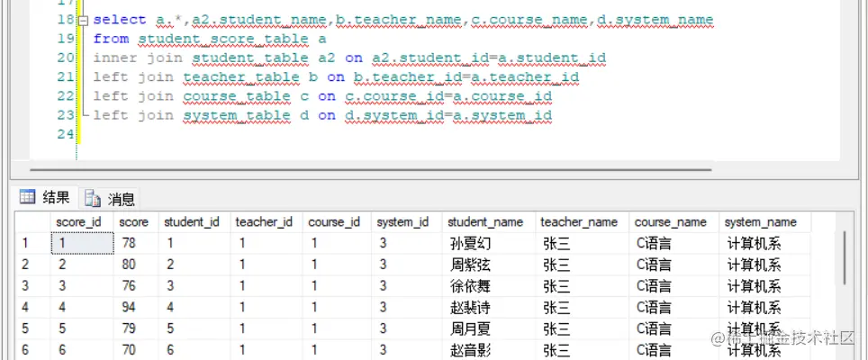Viewport: 868px width, 360px height.
Task: Select the score_id column header
Action: click(x=81, y=222)
